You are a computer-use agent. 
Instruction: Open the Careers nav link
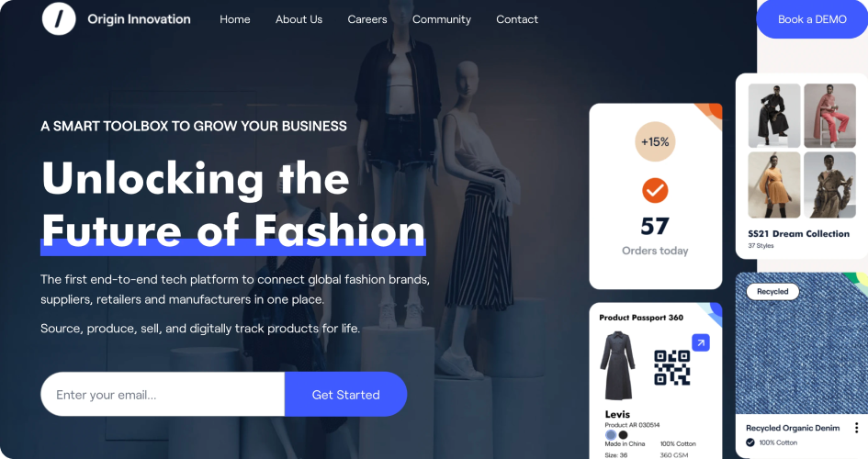[x=367, y=19]
